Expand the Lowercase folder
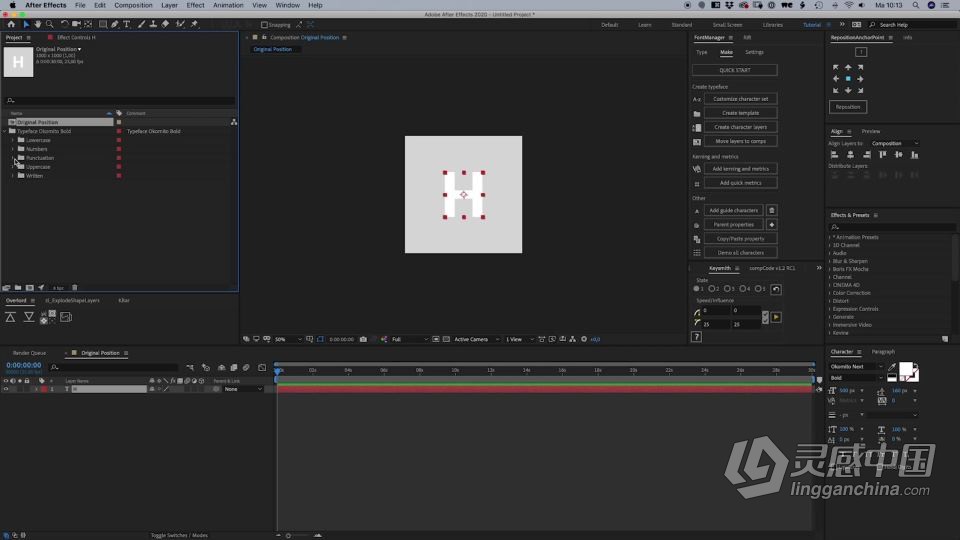The image size is (960, 540). tap(13, 140)
